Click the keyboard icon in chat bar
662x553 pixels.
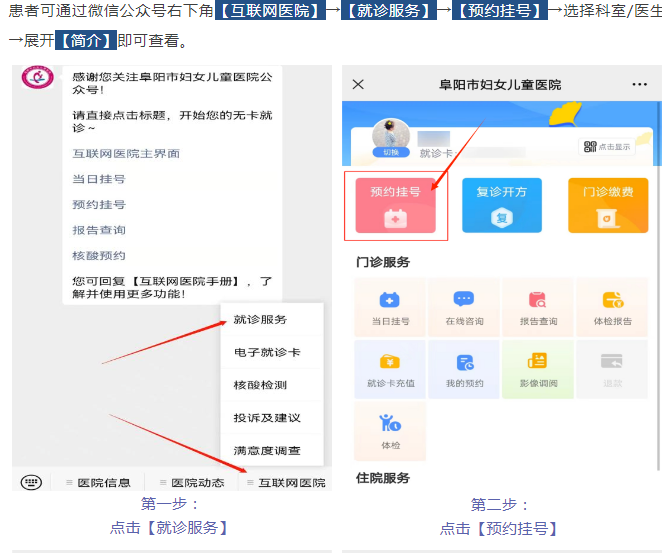[x=31, y=482]
